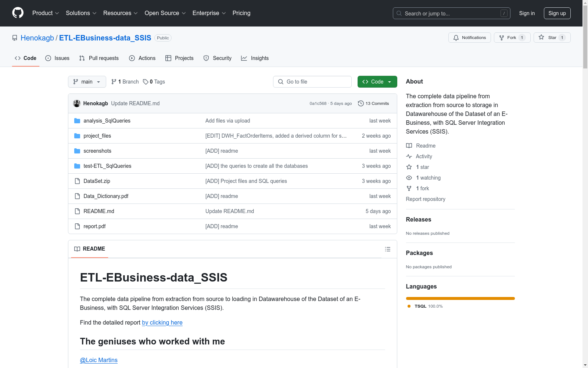Click the Pricing link
The width and height of the screenshot is (588, 368).
(241, 13)
